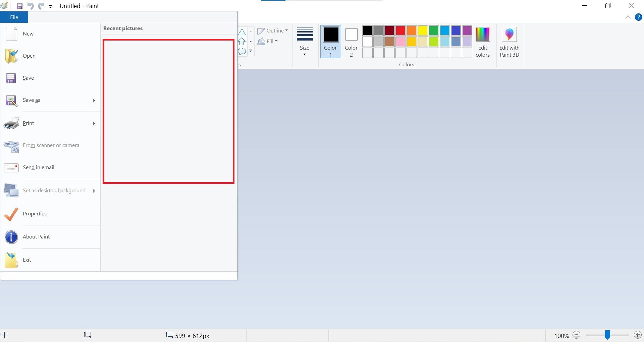Click the zoom in plus button
The width and height of the screenshot is (644, 342).
[638, 335]
